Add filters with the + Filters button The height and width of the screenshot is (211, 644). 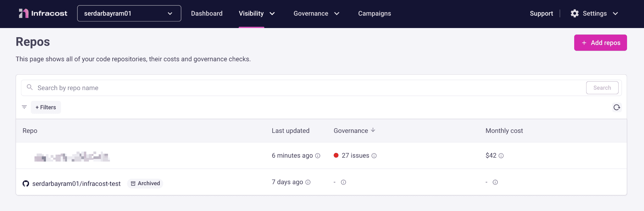pyautogui.click(x=46, y=107)
